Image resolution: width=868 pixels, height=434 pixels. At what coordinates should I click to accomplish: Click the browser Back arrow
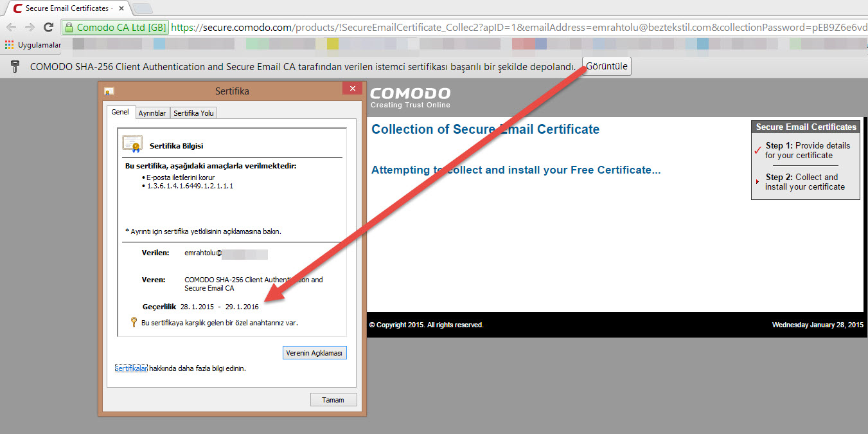coord(11,28)
